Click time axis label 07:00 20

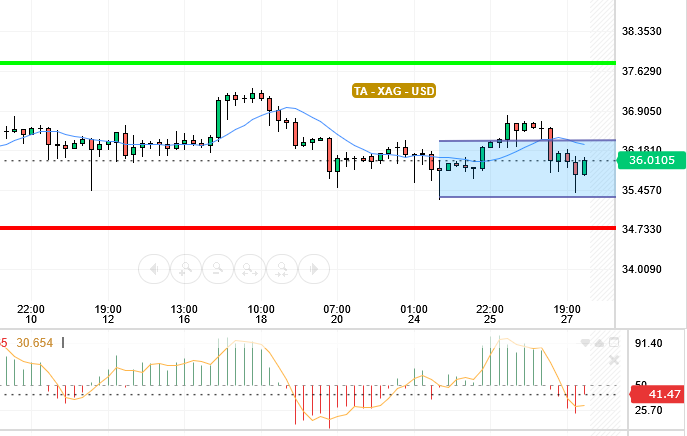[337, 314]
